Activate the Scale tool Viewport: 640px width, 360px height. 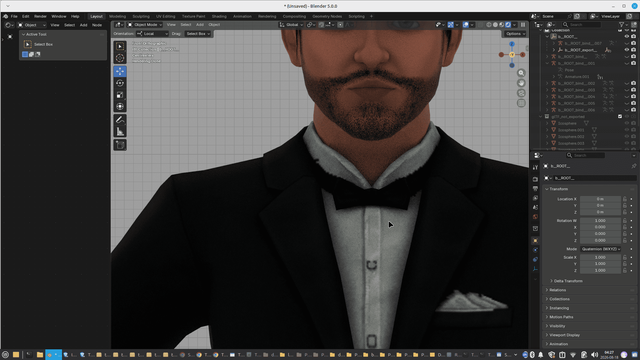coord(120,95)
